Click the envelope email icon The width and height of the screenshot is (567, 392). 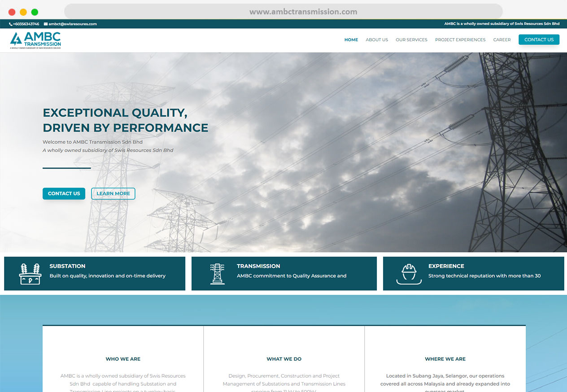46,24
